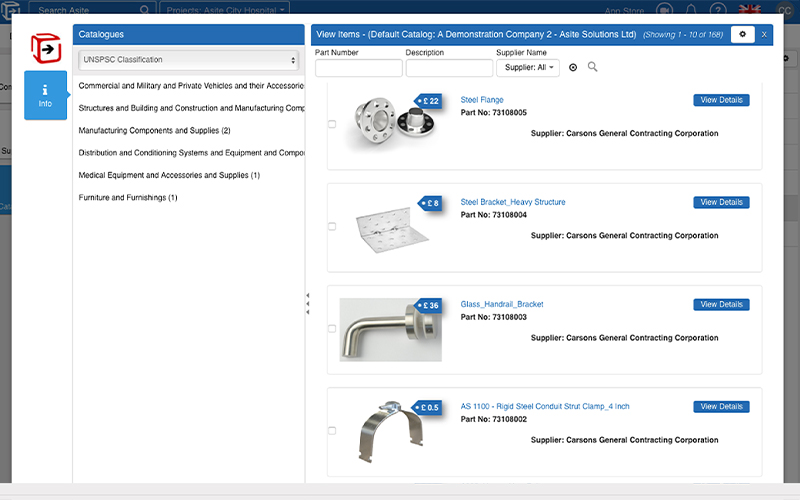Open the Info side tab
800x500 pixels.
45,95
